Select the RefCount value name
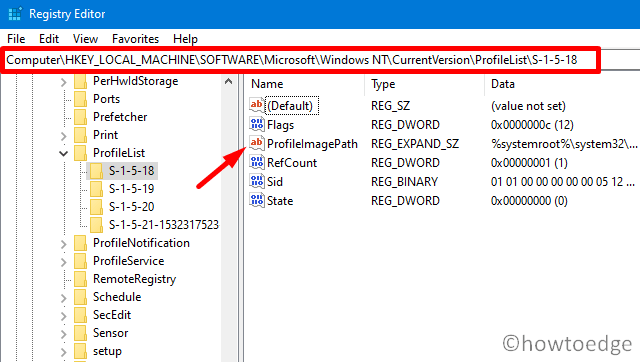This screenshot has height=362, width=640. click(x=292, y=163)
